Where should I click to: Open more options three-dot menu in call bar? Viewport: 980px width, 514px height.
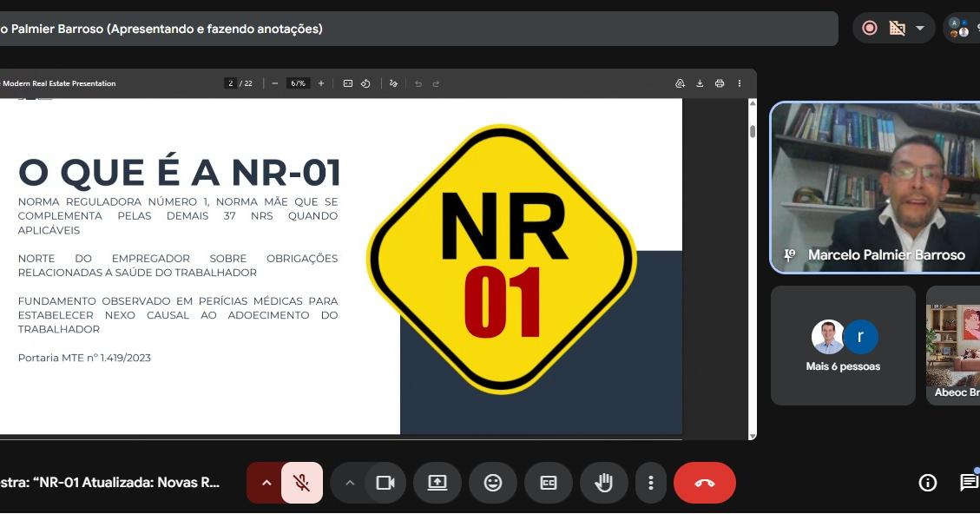click(x=651, y=483)
